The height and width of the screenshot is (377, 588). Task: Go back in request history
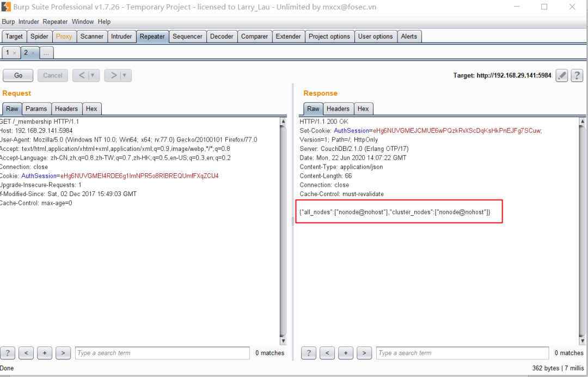click(82, 75)
